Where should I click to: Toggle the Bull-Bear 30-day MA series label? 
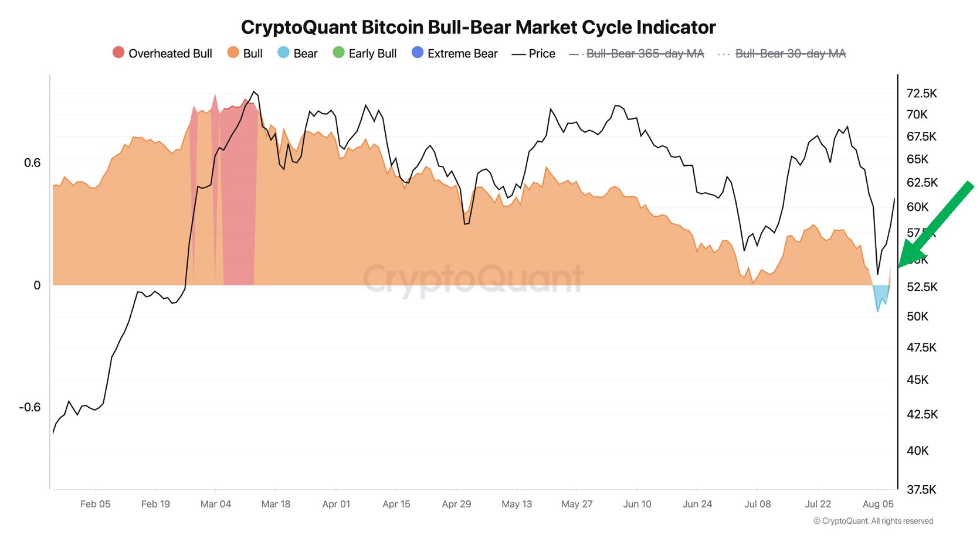[x=791, y=54]
